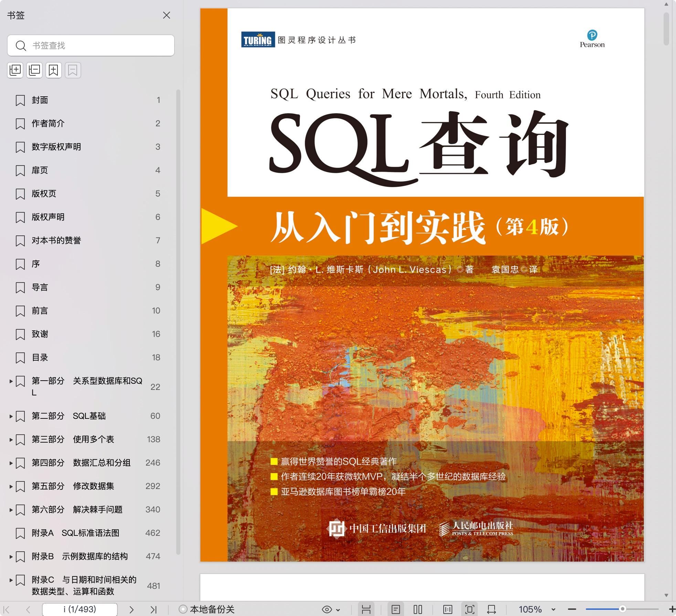The image size is (676, 616).
Task: Click bookmark icon beside 第二部分
Action: 20,416
